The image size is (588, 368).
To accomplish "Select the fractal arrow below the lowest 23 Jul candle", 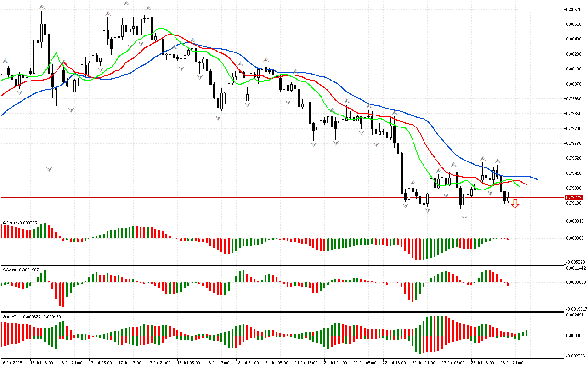I will point(464,217).
